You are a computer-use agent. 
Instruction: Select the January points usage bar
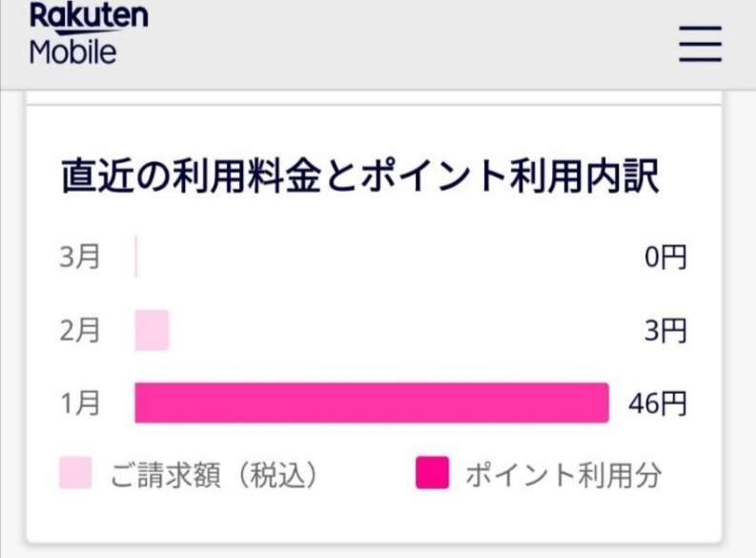(x=371, y=403)
